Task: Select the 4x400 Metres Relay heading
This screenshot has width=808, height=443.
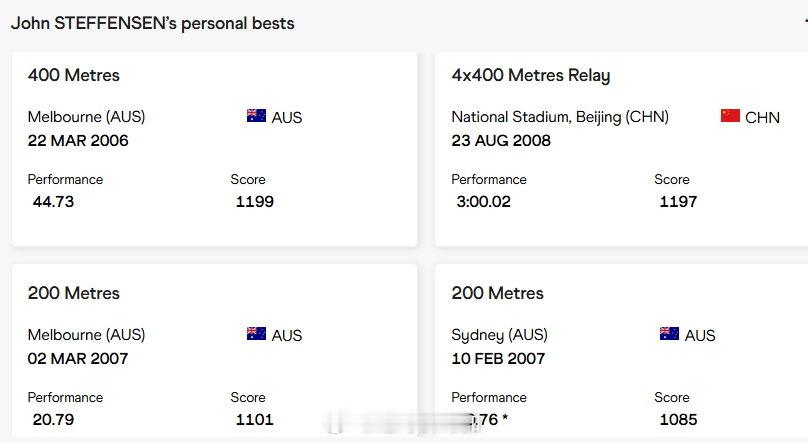Action: (x=531, y=75)
